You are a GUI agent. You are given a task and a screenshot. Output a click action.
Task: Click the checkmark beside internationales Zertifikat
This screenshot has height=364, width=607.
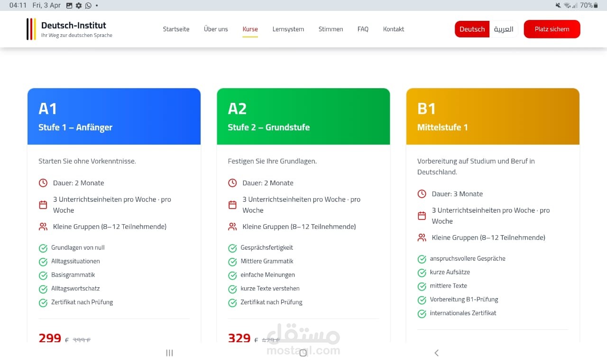pyautogui.click(x=422, y=314)
